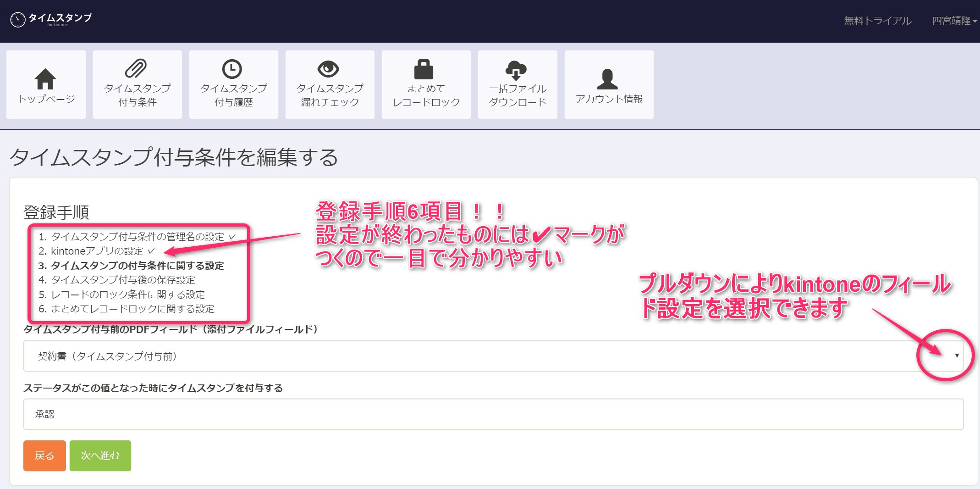Image resolution: width=980 pixels, height=489 pixels.
Task: Click the green 次へ進む button
Action: [100, 456]
